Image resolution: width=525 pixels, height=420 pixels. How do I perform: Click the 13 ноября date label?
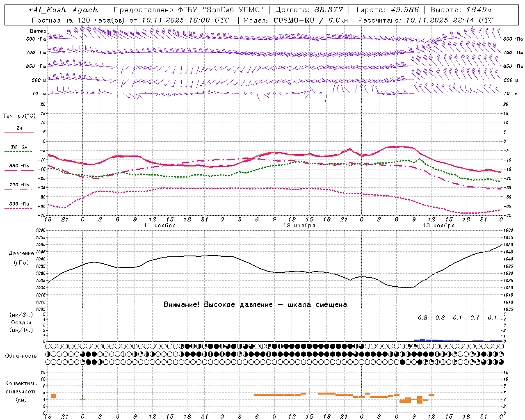click(438, 226)
